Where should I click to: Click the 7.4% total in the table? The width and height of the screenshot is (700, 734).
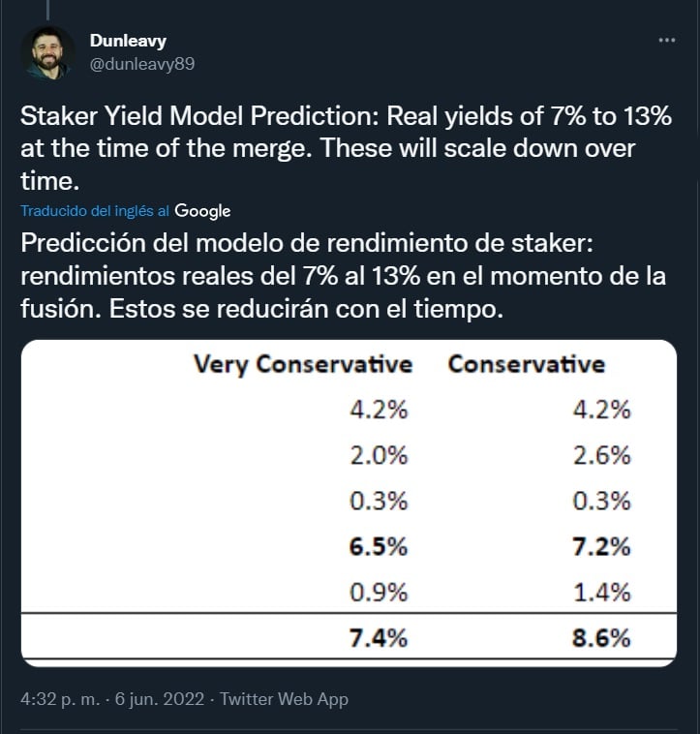(x=378, y=638)
